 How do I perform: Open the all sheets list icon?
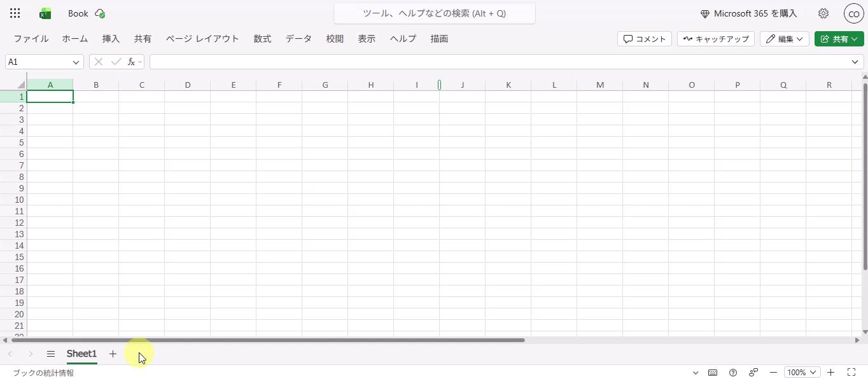pos(51,354)
